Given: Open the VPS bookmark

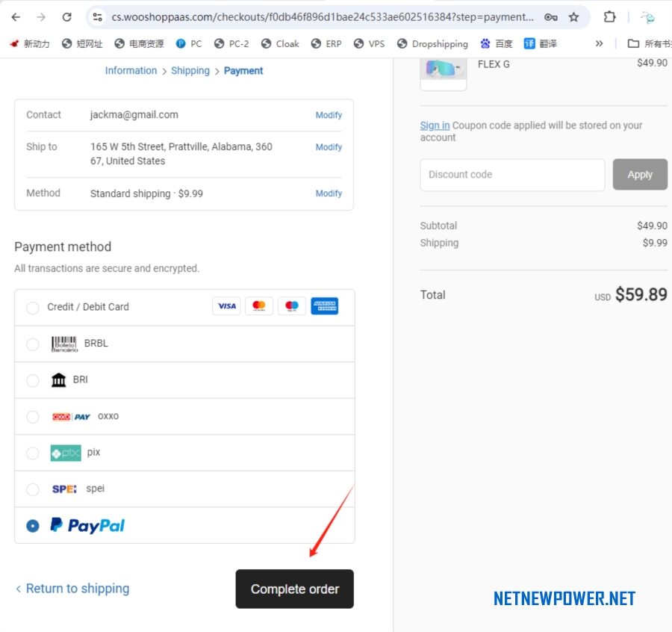Looking at the screenshot, I should pyautogui.click(x=370, y=44).
